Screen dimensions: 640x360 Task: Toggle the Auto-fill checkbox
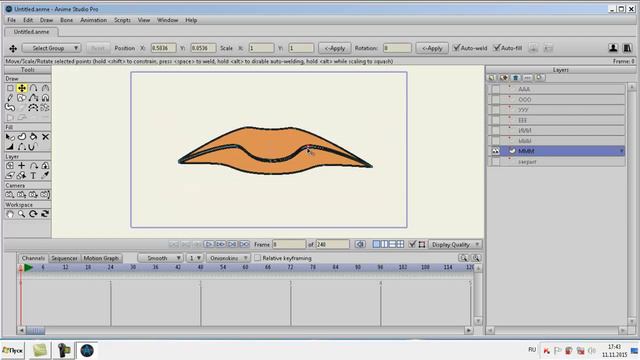(497, 48)
